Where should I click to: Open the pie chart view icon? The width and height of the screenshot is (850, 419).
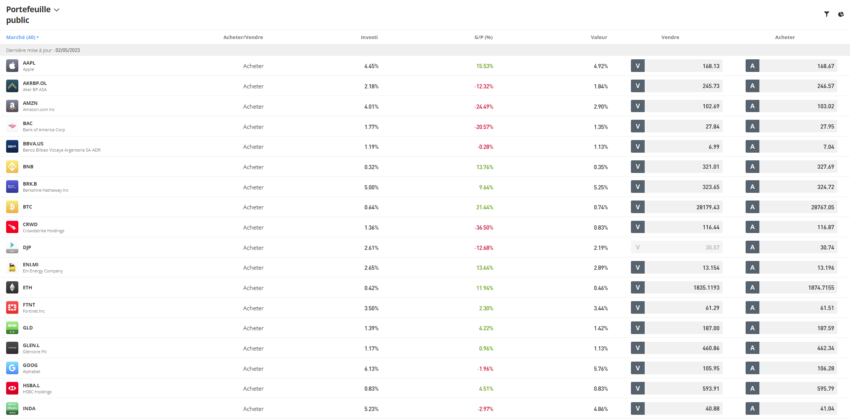841,15
